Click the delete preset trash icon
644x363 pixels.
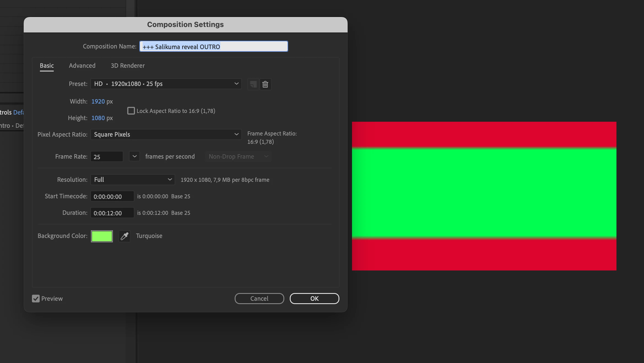pos(265,84)
